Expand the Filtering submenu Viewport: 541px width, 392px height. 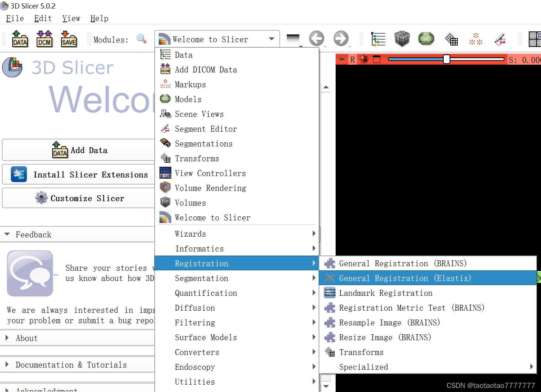[x=237, y=322]
